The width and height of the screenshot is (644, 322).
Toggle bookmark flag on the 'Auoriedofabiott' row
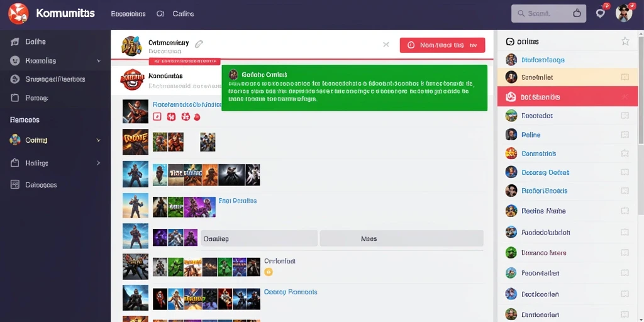tap(625, 232)
